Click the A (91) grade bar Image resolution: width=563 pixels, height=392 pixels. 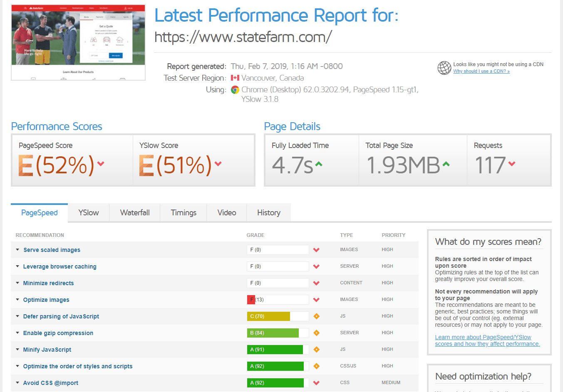click(278, 350)
